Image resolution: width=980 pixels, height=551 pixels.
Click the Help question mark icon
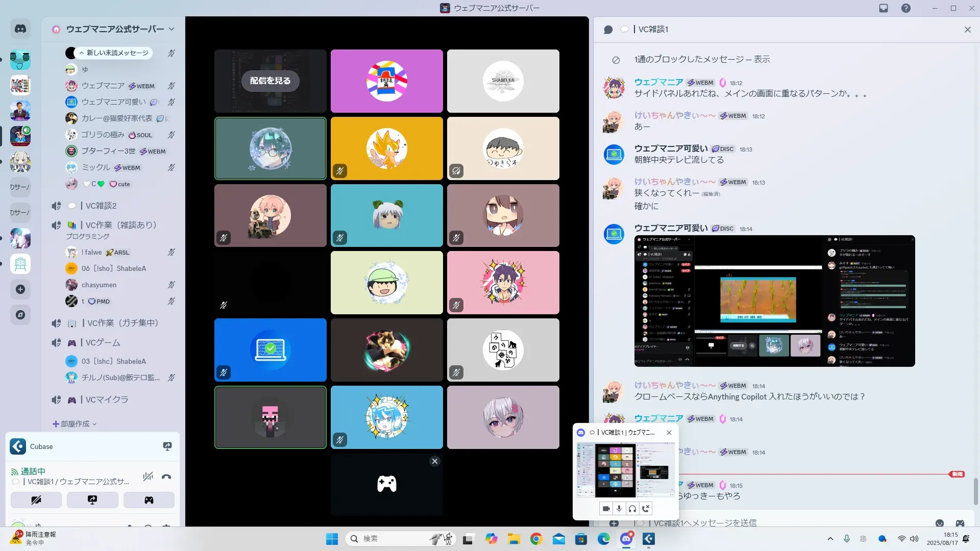click(905, 8)
